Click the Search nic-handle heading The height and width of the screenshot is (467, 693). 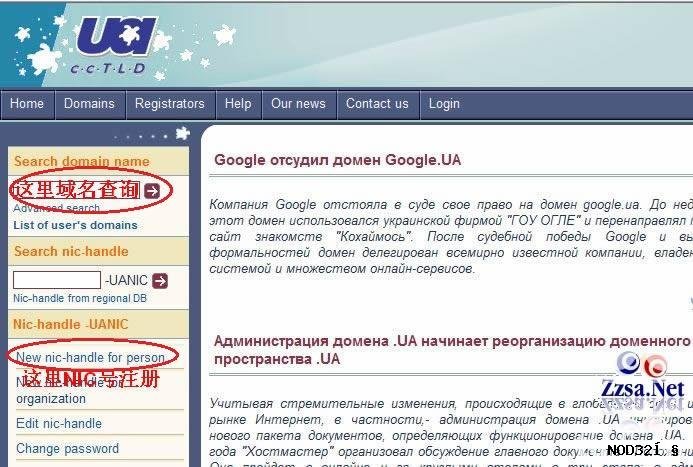71,251
